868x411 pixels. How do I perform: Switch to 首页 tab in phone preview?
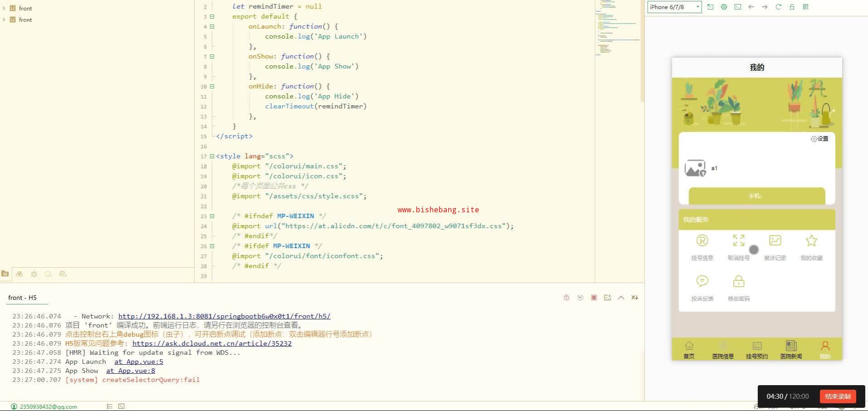(689, 349)
